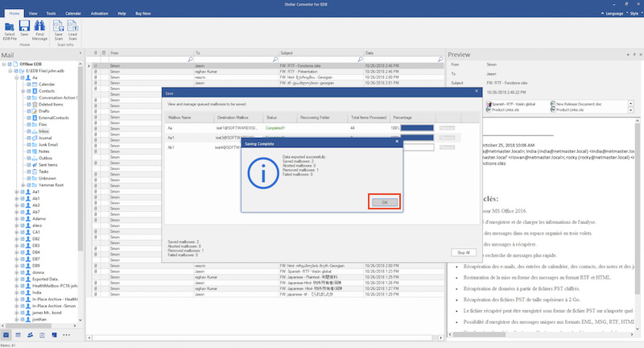Expand the Aa1 mailbox node

(x=17, y=192)
